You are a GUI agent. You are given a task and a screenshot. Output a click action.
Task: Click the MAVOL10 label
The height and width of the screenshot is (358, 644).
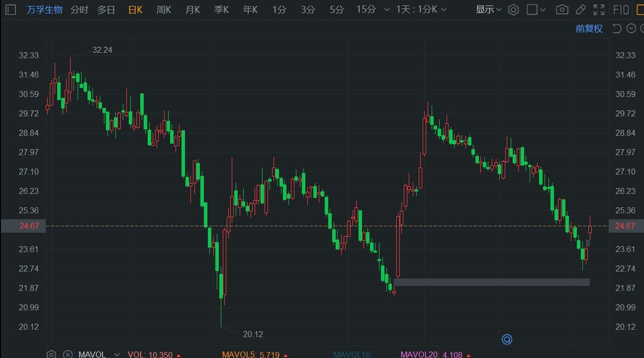pyautogui.click(x=353, y=355)
